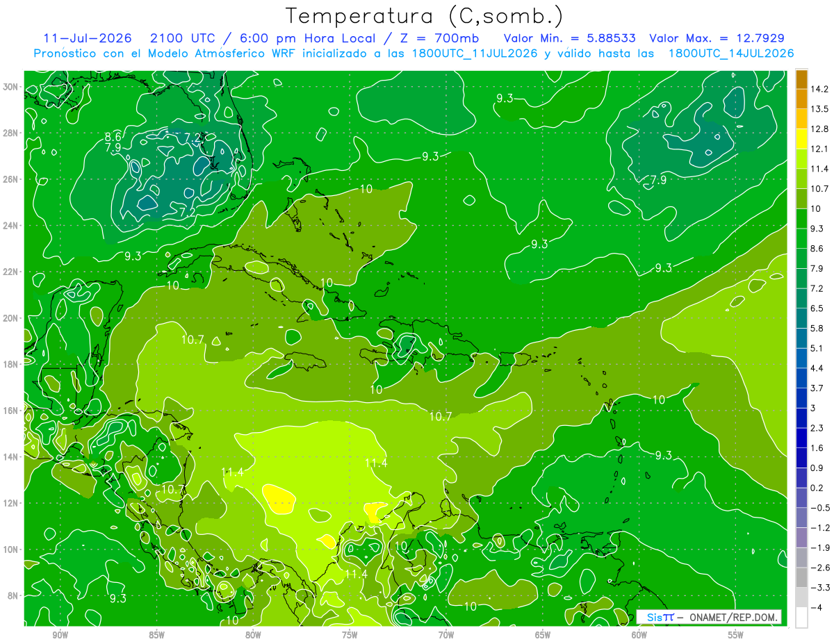The width and height of the screenshot is (834, 644).
Task: Click the legend value "13.5"
Action: (x=819, y=109)
